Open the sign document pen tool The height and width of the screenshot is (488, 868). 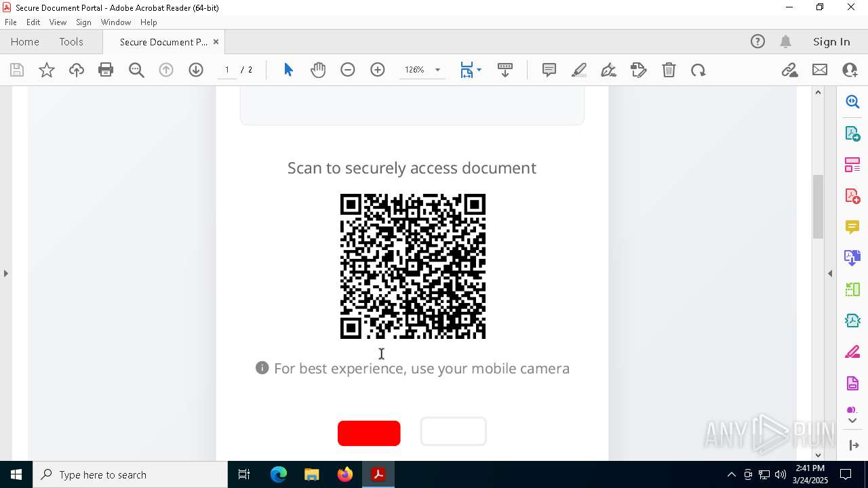609,70
